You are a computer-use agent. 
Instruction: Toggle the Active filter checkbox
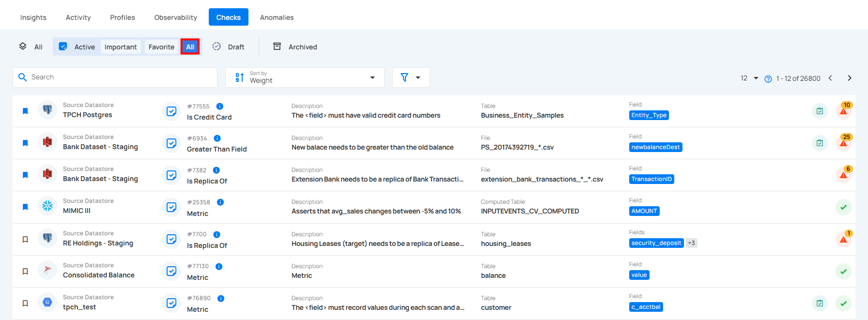(63, 46)
